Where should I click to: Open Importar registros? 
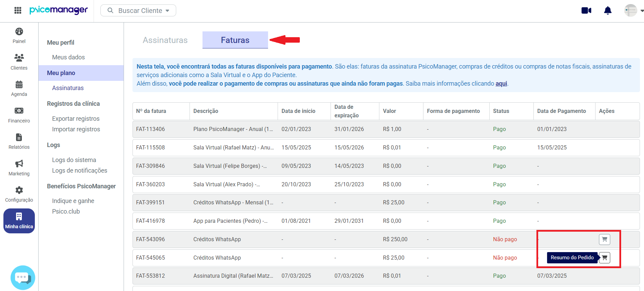[76, 129]
